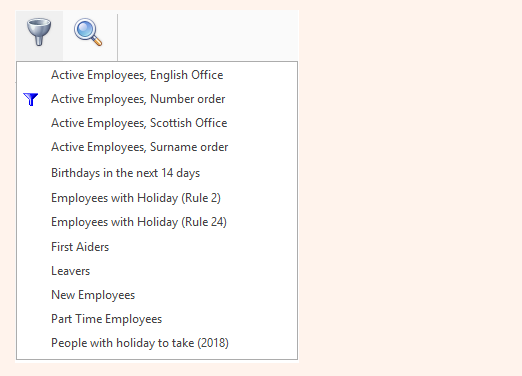
Task: Select the First Aiders filter
Action: point(80,247)
